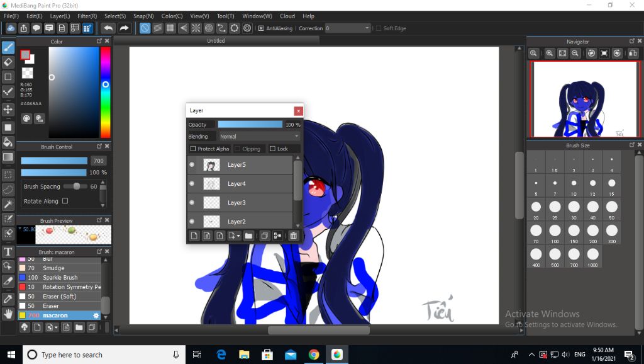This screenshot has width=644, height=364.
Task: Toggle the Soft Edge checkbox
Action: coord(378,28)
